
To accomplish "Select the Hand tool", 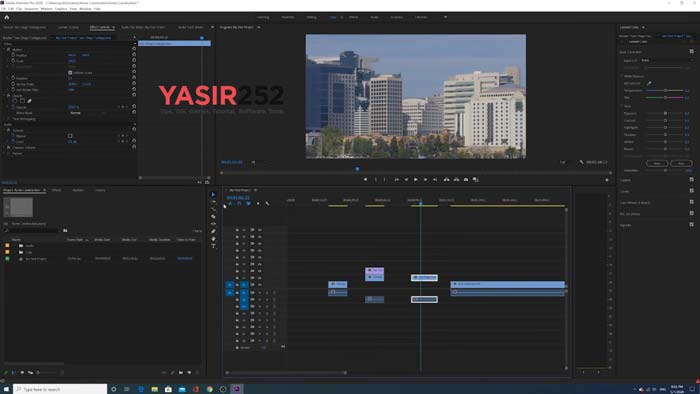I will coord(213,239).
